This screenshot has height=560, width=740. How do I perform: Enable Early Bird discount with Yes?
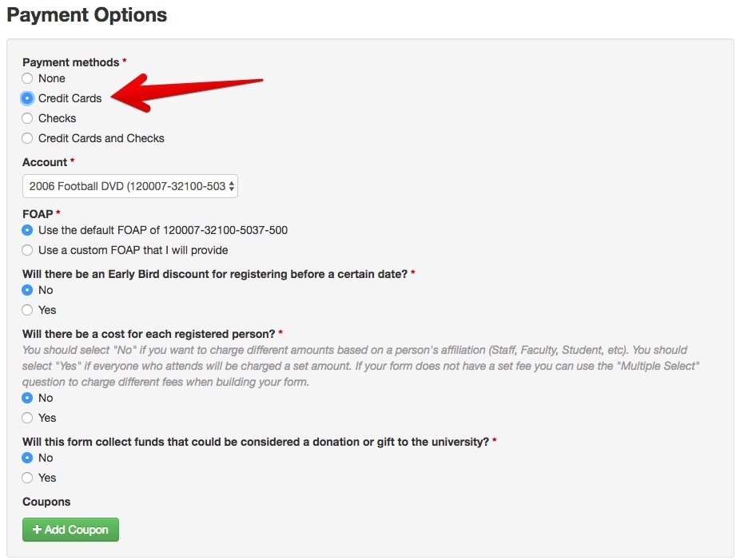(27, 310)
